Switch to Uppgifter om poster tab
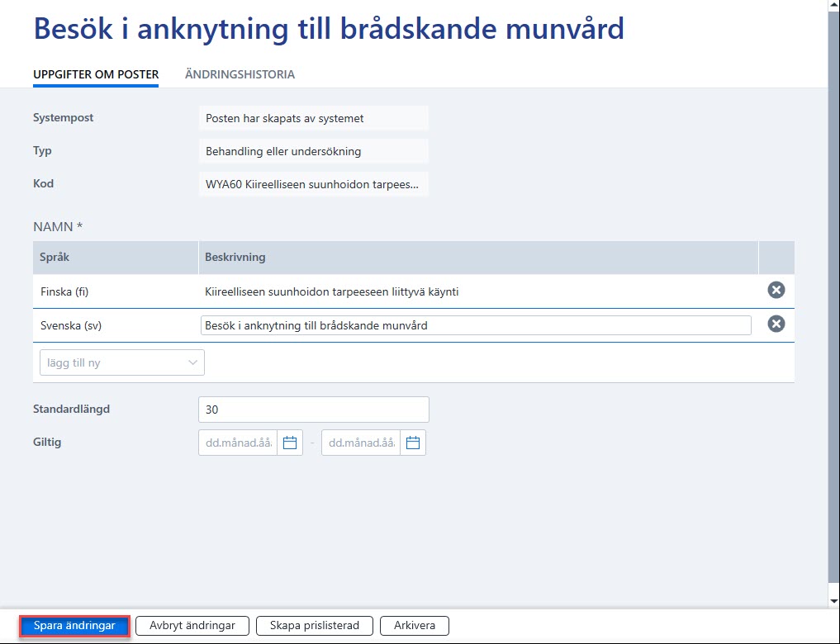Image resolution: width=840 pixels, height=644 pixels. click(x=96, y=74)
